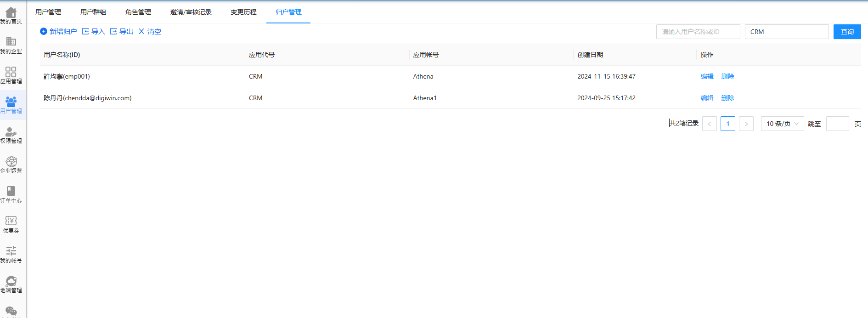Open the 10 条/页 page size dropdown

click(x=783, y=124)
